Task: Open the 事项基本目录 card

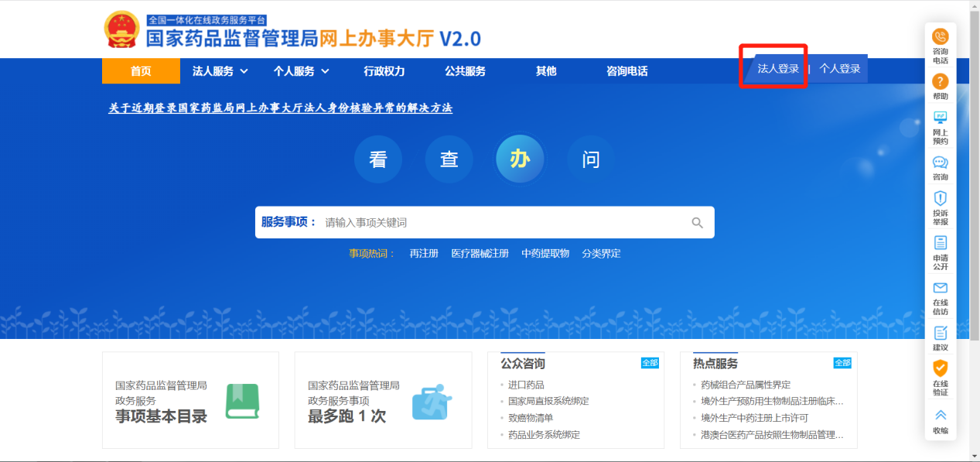Action: pos(190,400)
